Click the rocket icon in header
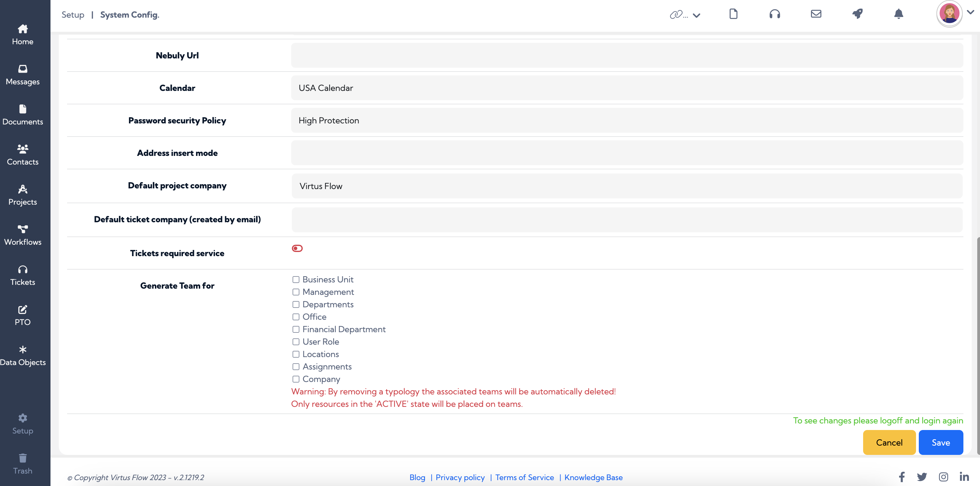Viewport: 980px width, 486px height. (x=857, y=14)
